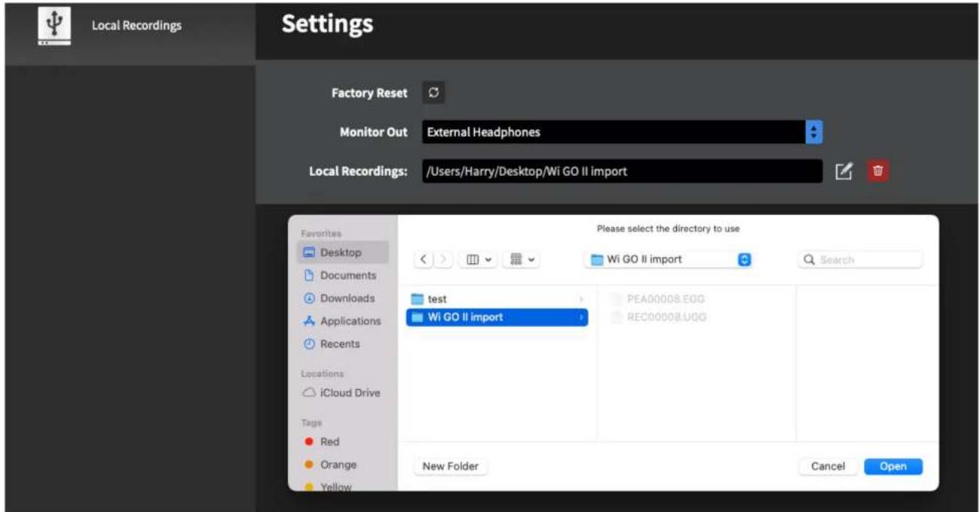Click the Documents icon in sidebar

coord(309,275)
